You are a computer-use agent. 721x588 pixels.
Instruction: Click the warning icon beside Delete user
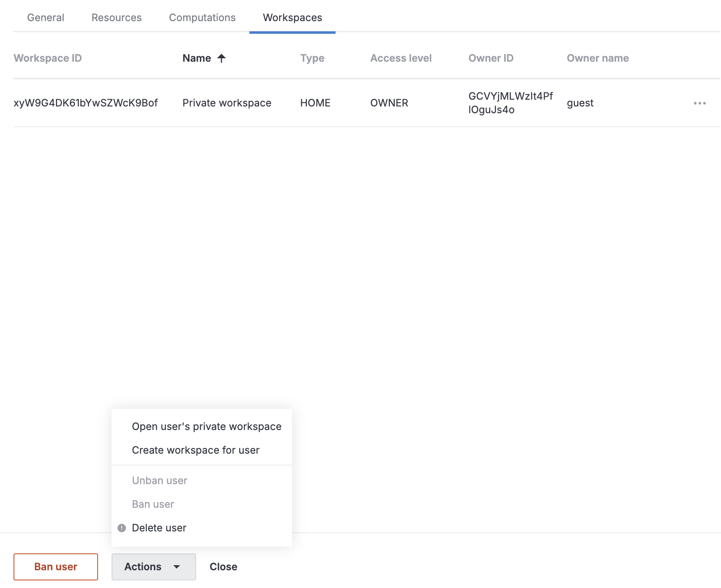(x=122, y=528)
